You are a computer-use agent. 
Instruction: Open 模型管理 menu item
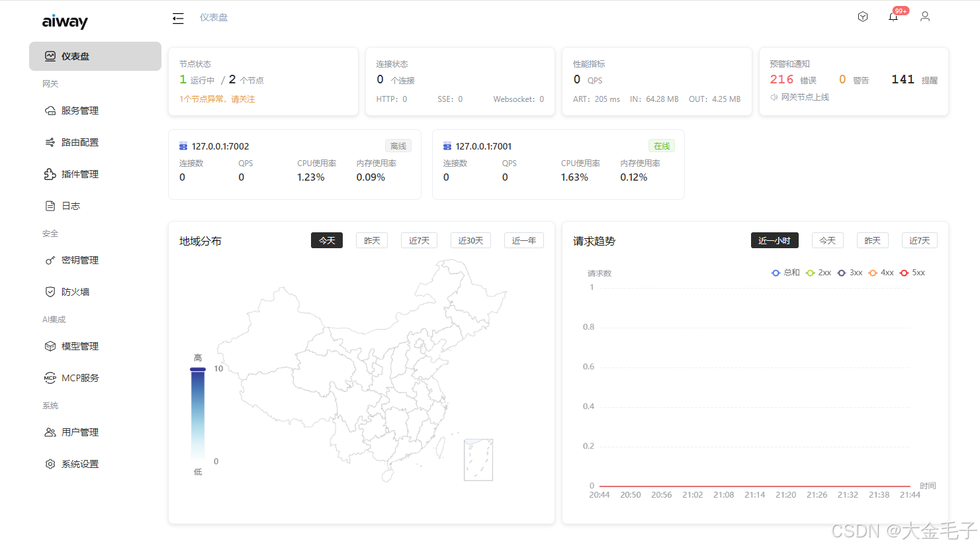pyautogui.click(x=95, y=346)
